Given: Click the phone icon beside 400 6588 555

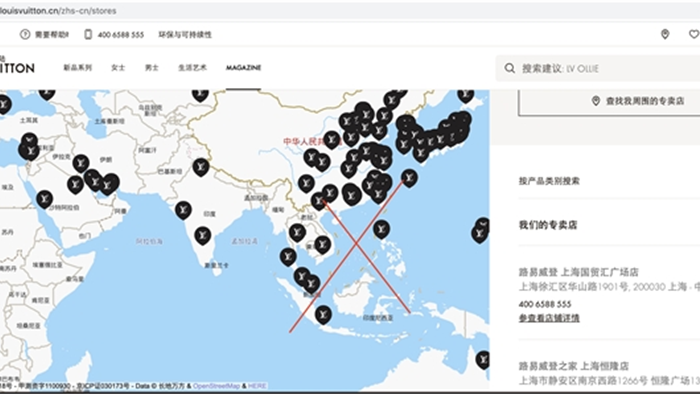Looking at the screenshot, I should pos(88,34).
